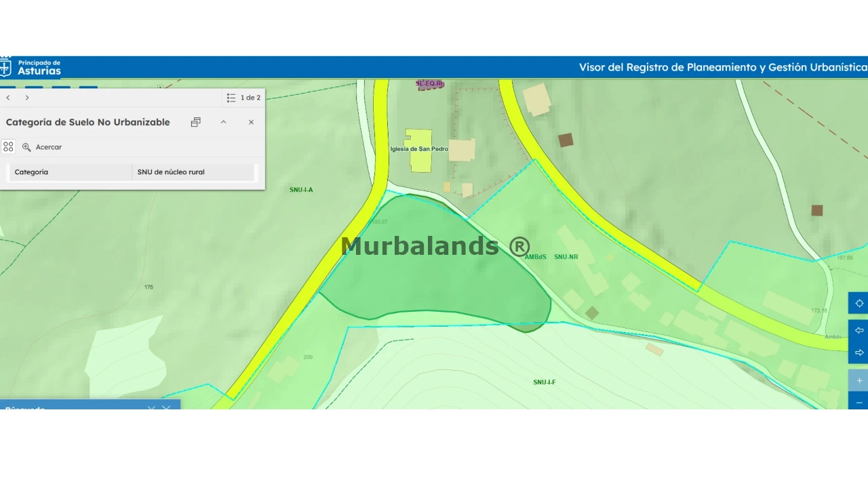Click the SNU-I-F zone label on map
The height and width of the screenshot is (488, 868).
pyautogui.click(x=545, y=382)
